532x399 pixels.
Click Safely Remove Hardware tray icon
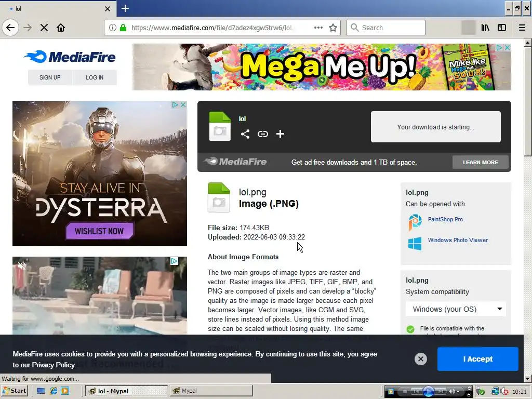coord(480,391)
